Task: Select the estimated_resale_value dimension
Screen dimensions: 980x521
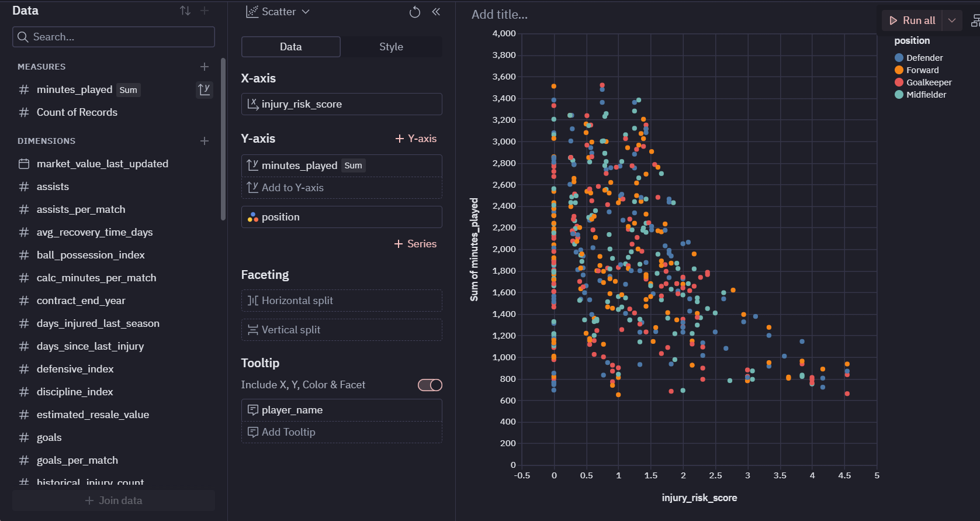Action: click(x=93, y=415)
